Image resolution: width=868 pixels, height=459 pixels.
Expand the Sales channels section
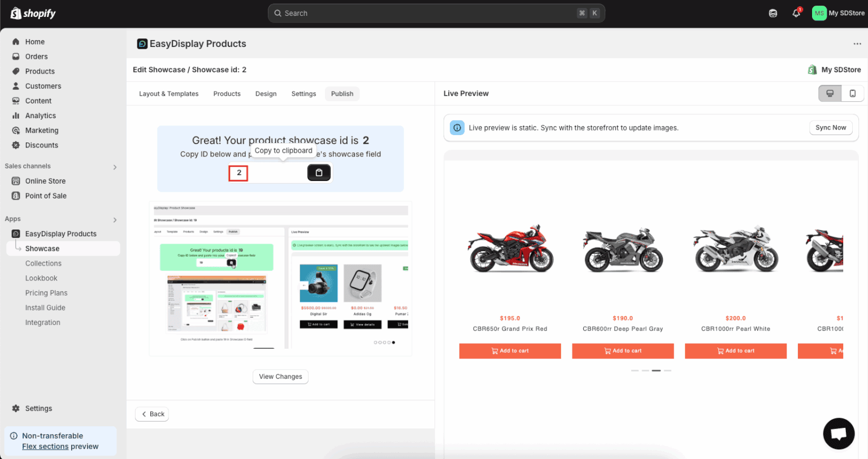click(x=115, y=166)
